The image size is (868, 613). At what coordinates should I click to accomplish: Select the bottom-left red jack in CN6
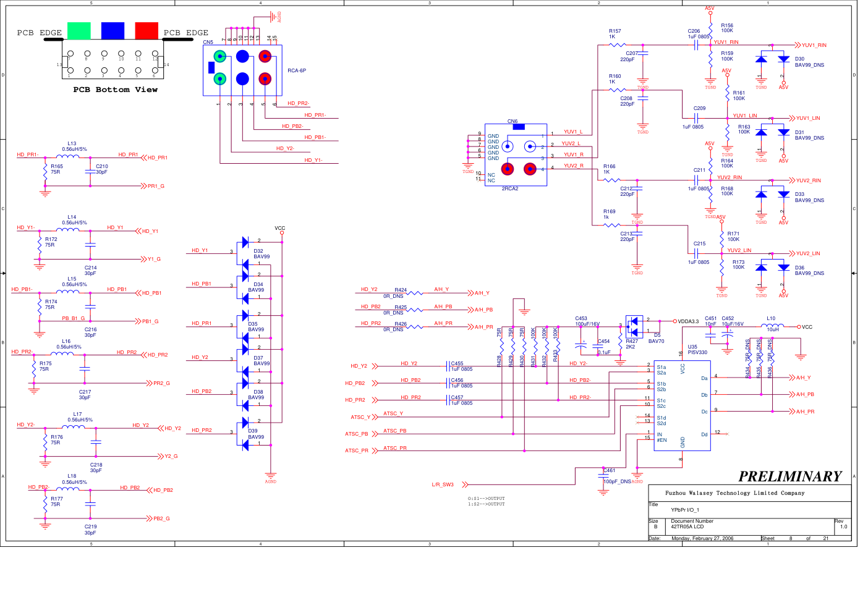(508, 169)
